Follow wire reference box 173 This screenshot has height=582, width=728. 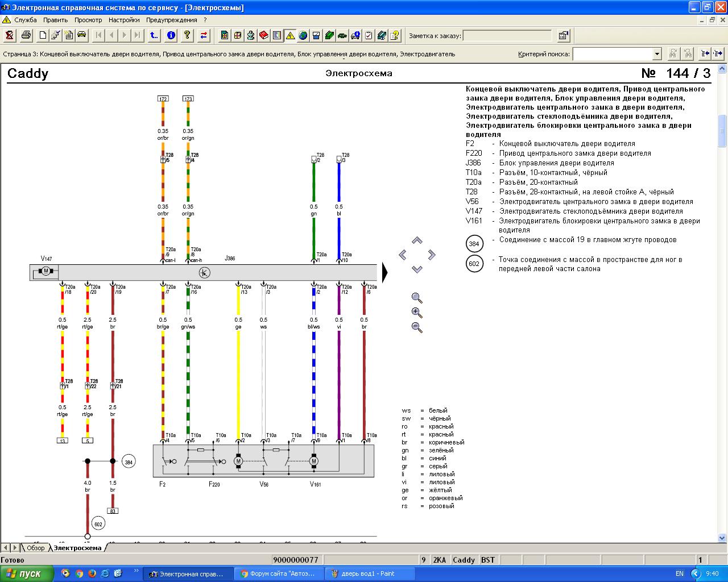pos(188,99)
